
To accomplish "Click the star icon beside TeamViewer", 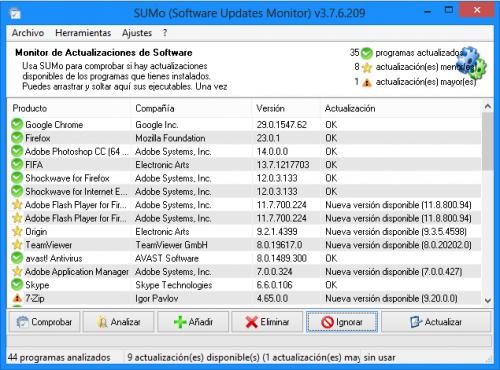I will (x=17, y=244).
